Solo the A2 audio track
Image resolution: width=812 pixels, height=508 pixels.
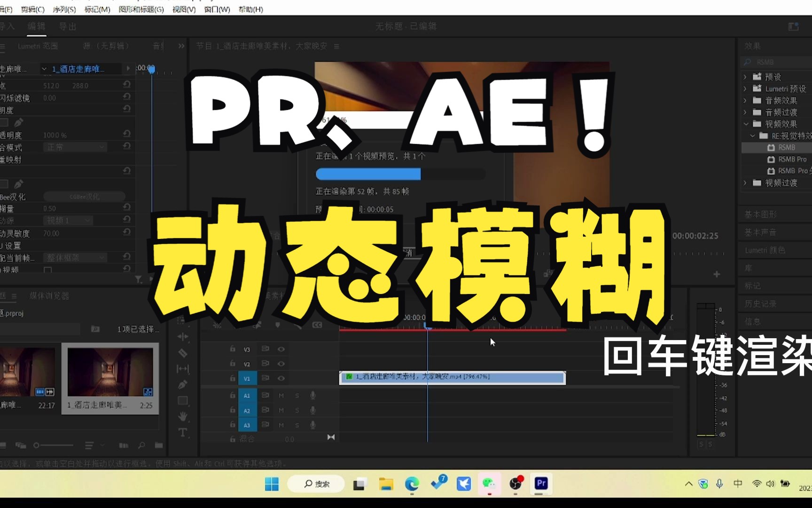tap(297, 410)
